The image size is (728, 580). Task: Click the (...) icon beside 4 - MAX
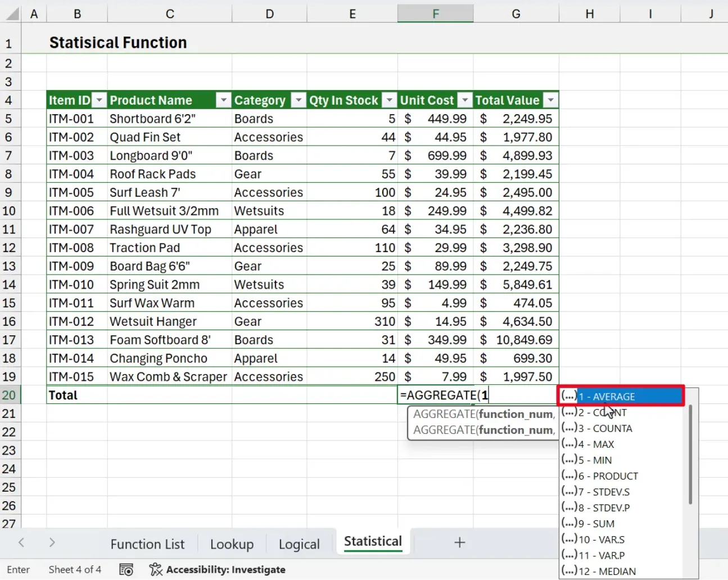coord(569,444)
